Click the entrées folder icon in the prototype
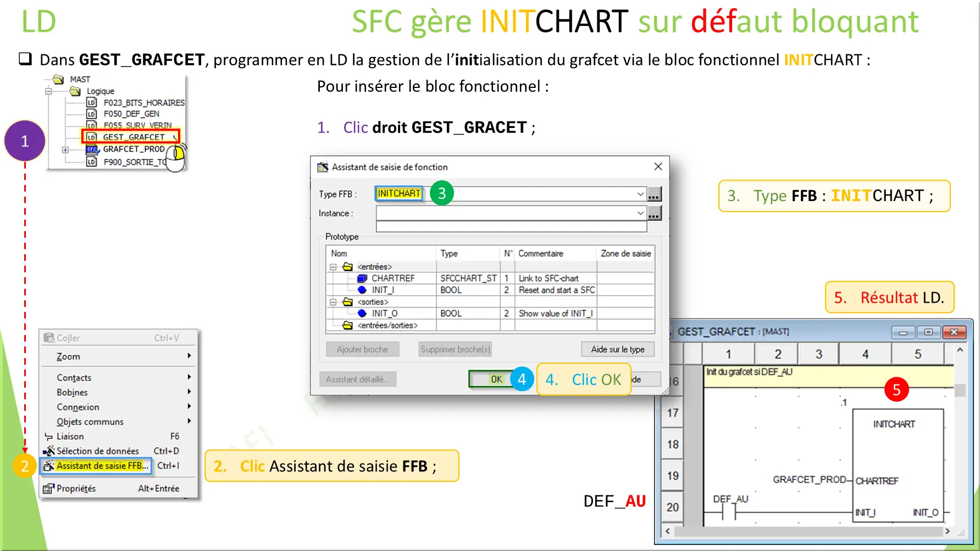This screenshot has height=551, width=980. (x=347, y=267)
